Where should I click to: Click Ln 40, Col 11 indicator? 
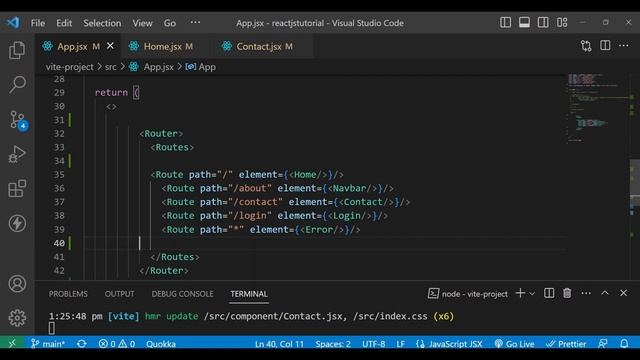click(279, 344)
